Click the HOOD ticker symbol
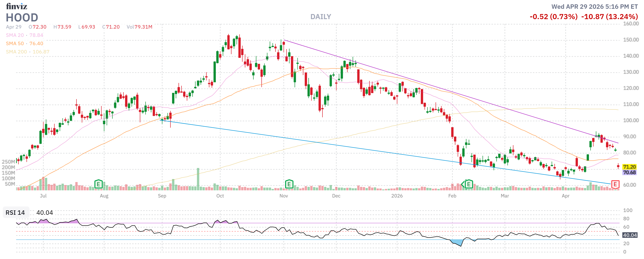Viewport: 644px width, 259px height. coord(22,18)
